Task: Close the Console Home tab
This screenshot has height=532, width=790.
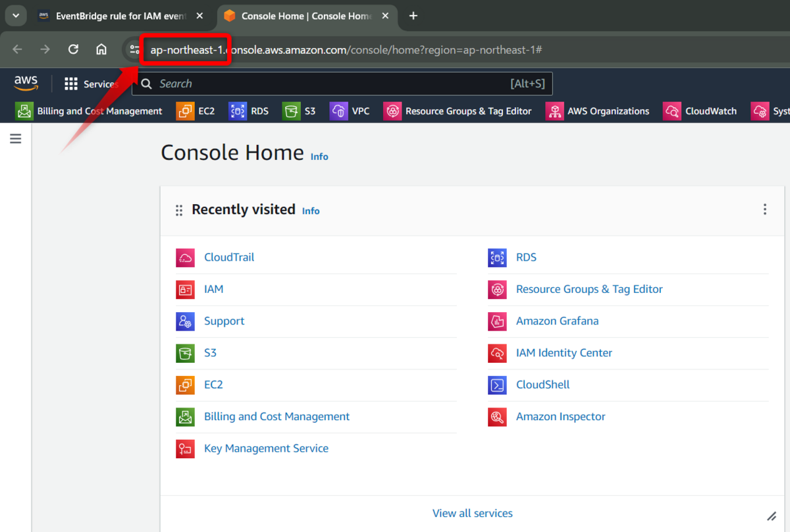Action: click(386, 16)
